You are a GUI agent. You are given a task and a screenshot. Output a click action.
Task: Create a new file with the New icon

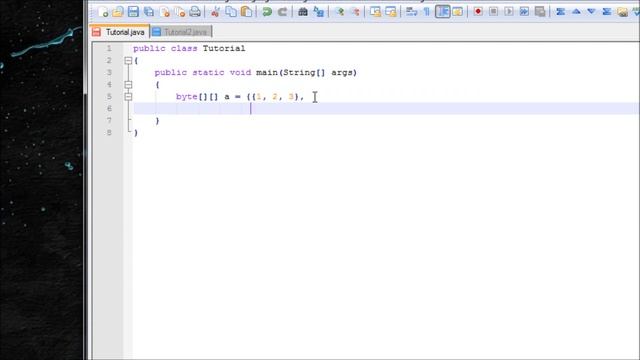click(103, 11)
